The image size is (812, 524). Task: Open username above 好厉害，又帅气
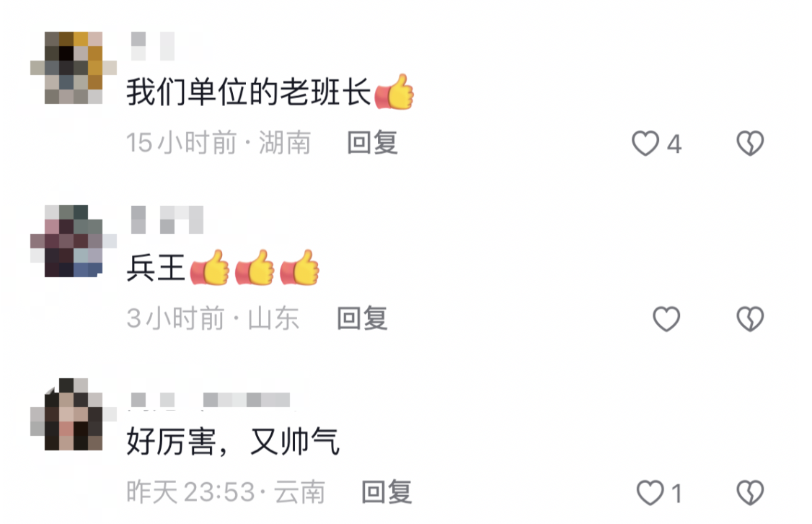click(x=211, y=400)
